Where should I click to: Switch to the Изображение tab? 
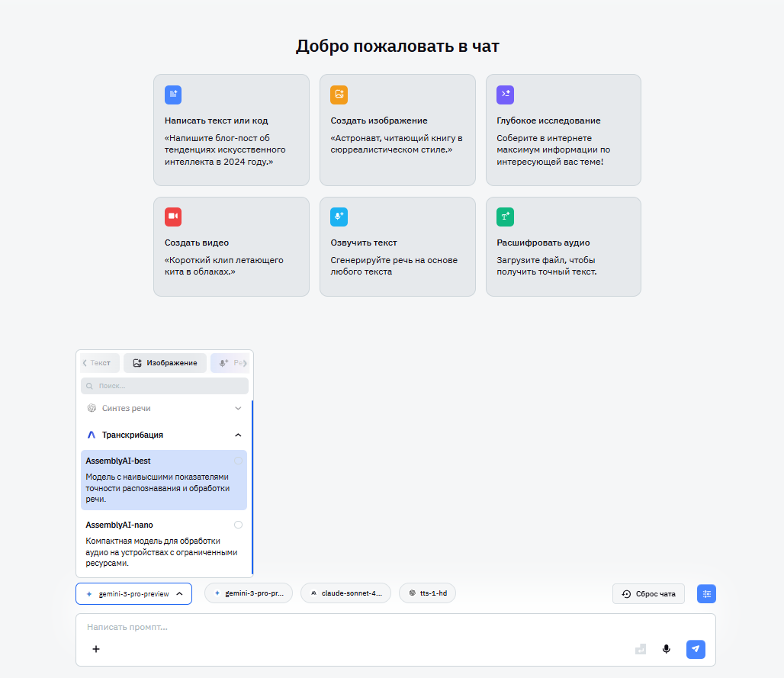(165, 363)
